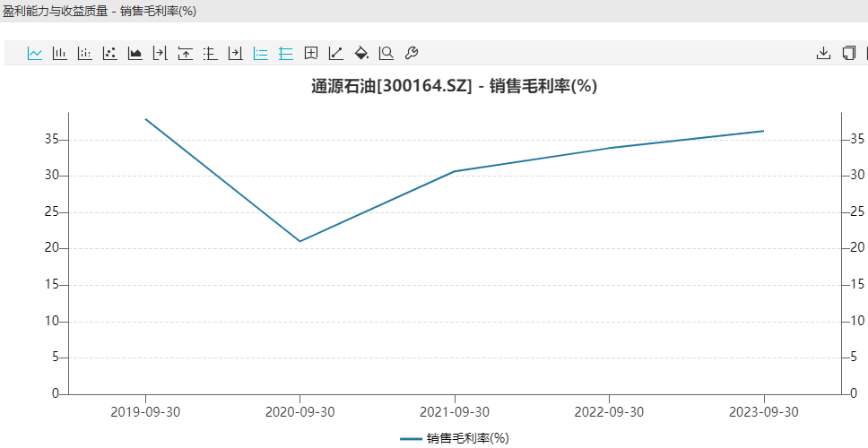Click the dashed-ticks vertical axis icon
The image size is (868, 448).
[211, 53]
